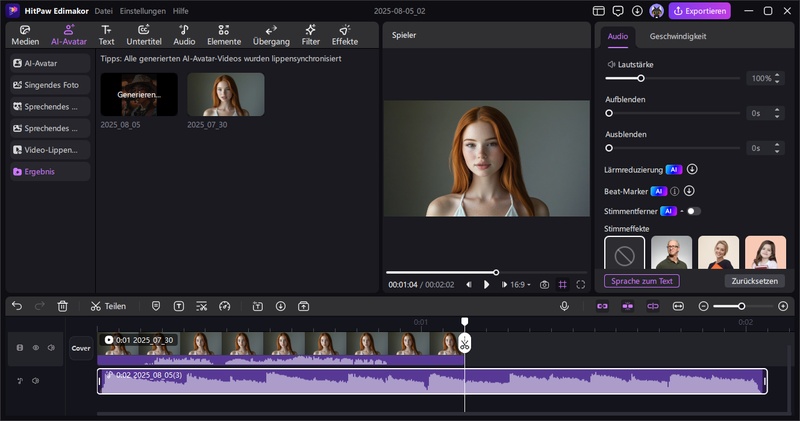Download the Beat-Marker AI feature

689,191
